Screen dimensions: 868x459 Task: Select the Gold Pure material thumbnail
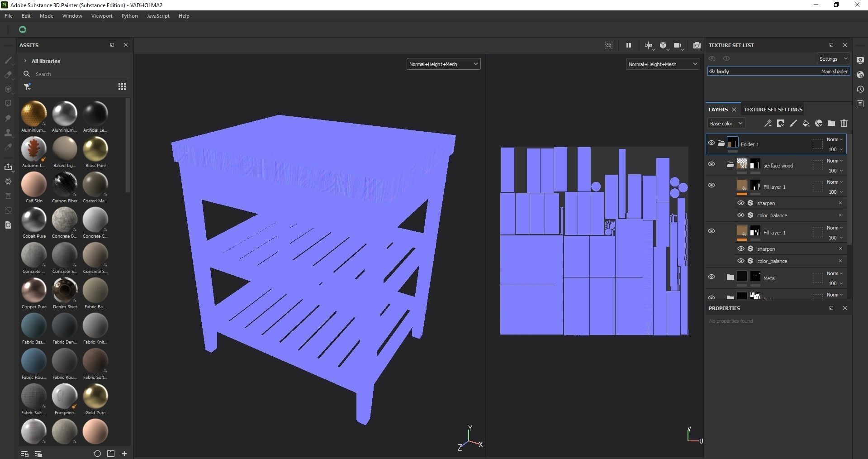(x=95, y=397)
